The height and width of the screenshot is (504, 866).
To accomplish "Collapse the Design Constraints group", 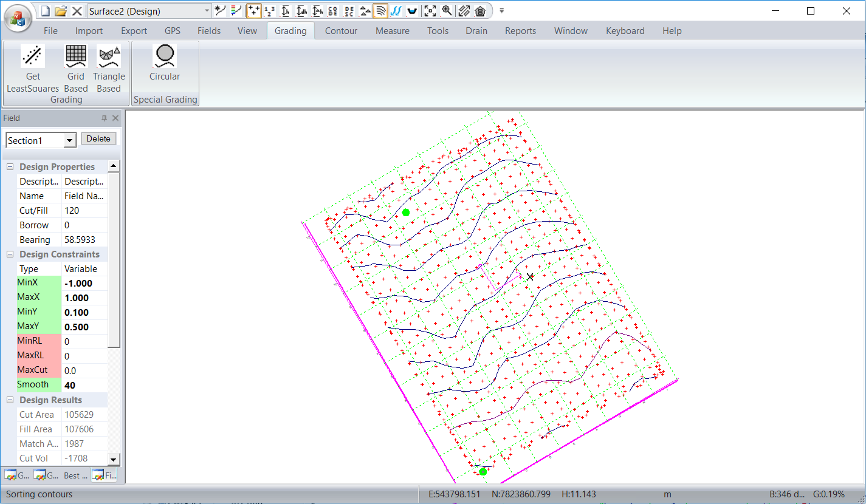I will click(x=10, y=254).
